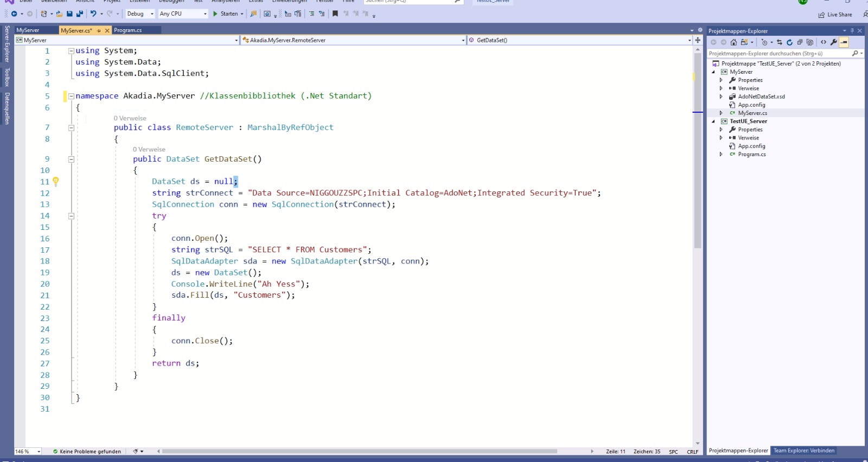The image size is (868, 462).
Task: Undo the last edit with Undo icon
Action: 93,14
